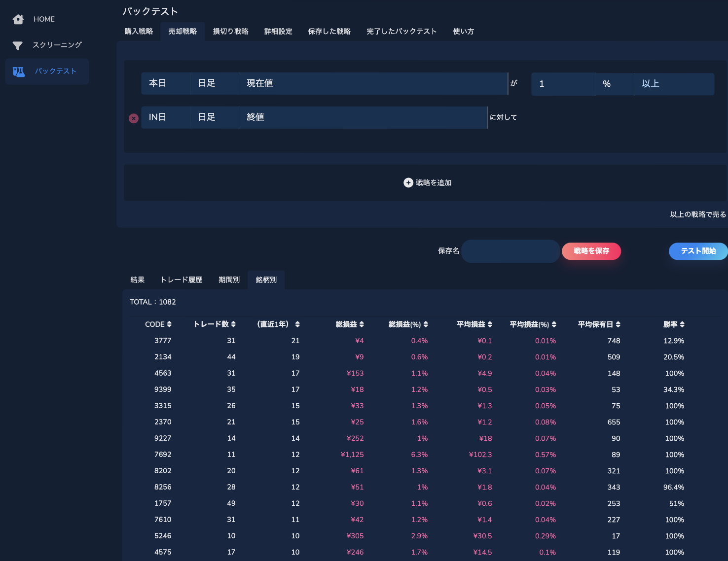Click stock code 3315
Screen dimensions: 728x561
click(x=163, y=406)
